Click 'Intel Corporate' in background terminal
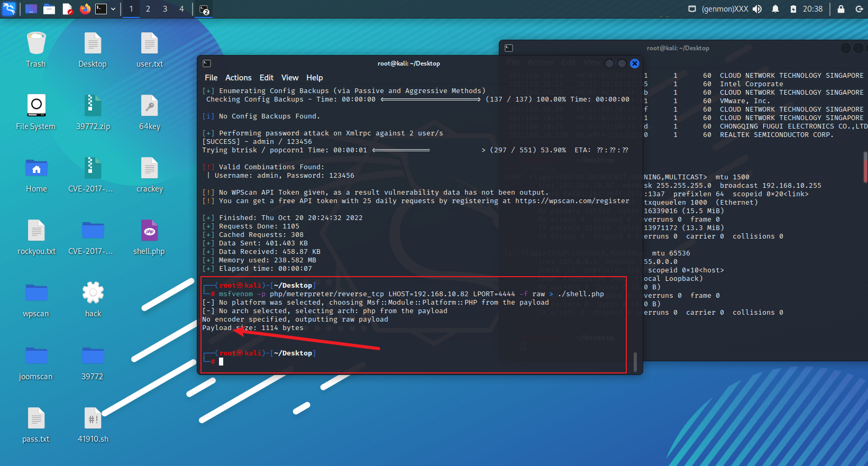 pyautogui.click(x=751, y=84)
